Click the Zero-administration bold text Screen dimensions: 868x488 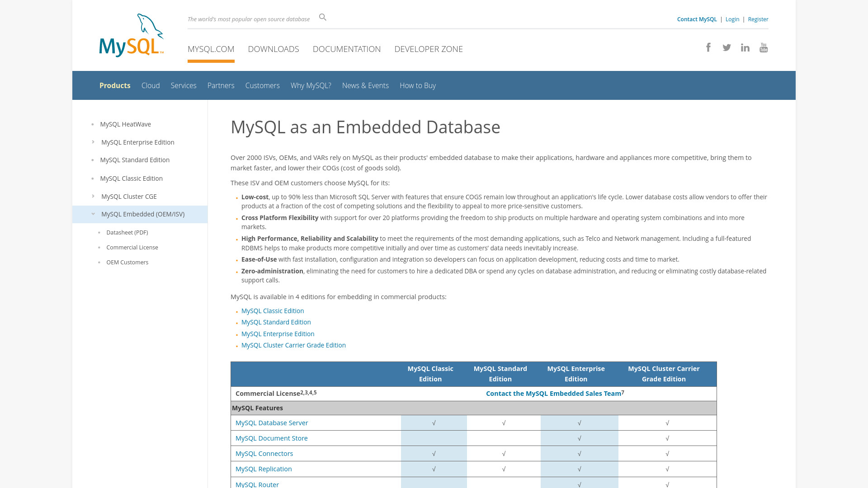click(x=272, y=271)
